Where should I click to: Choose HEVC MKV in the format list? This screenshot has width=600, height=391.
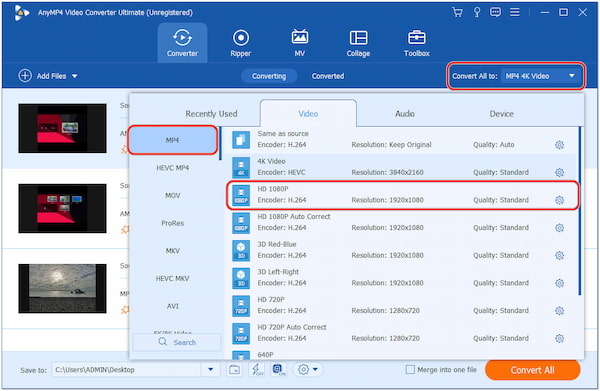173,279
